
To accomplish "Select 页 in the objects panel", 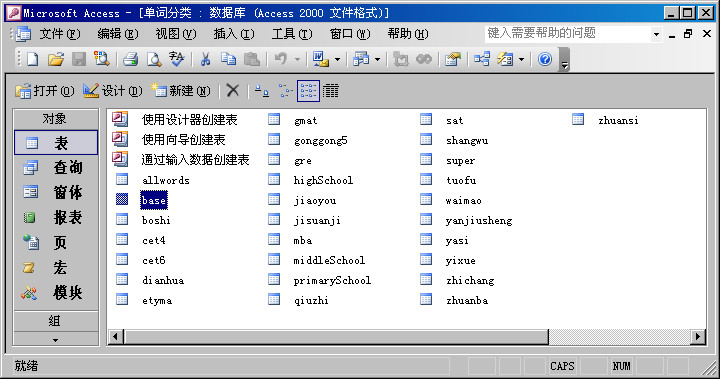I will pyautogui.click(x=56, y=242).
